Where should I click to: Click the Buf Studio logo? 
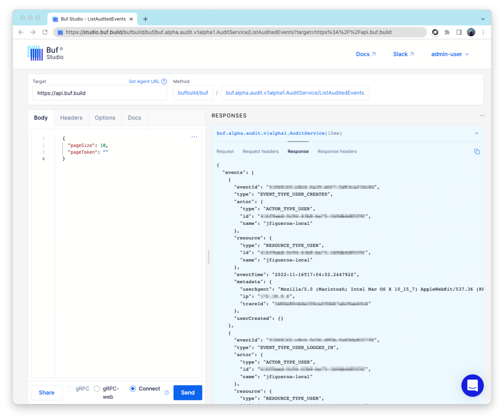[45, 53]
